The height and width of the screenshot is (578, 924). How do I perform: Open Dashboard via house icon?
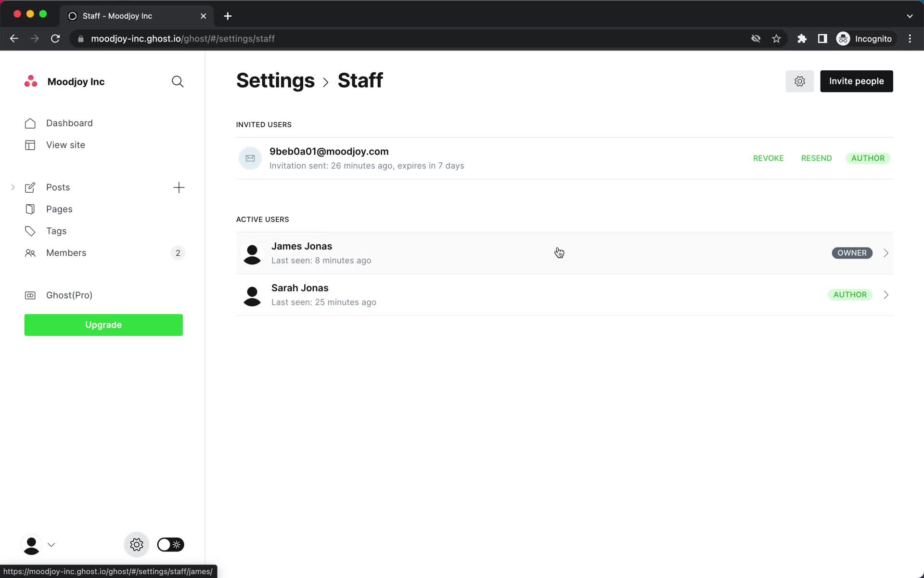click(30, 123)
